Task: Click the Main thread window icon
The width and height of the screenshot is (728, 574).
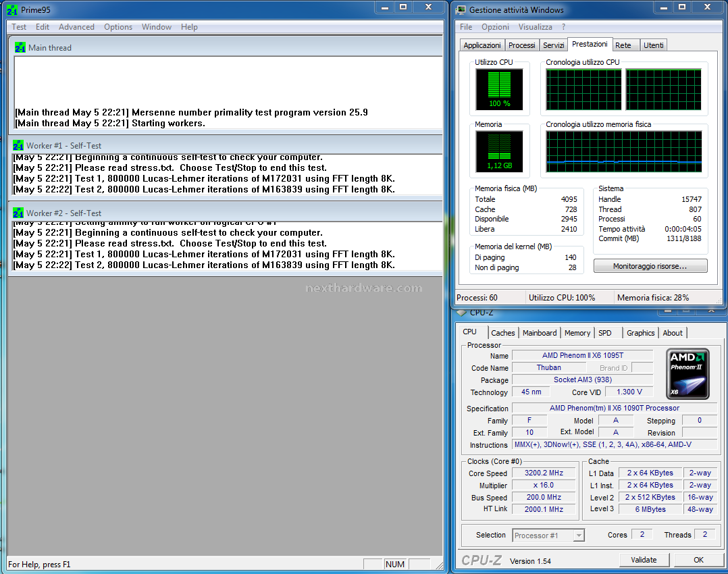Action: (20, 47)
